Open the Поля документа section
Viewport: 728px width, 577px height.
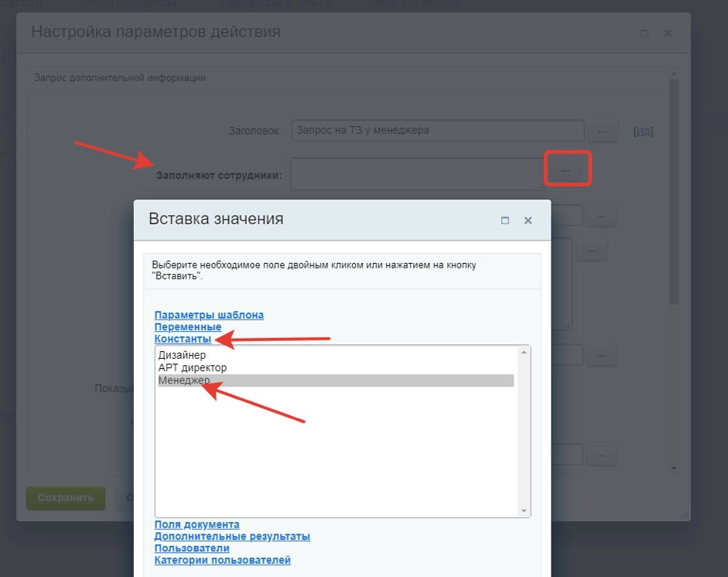pos(197,524)
